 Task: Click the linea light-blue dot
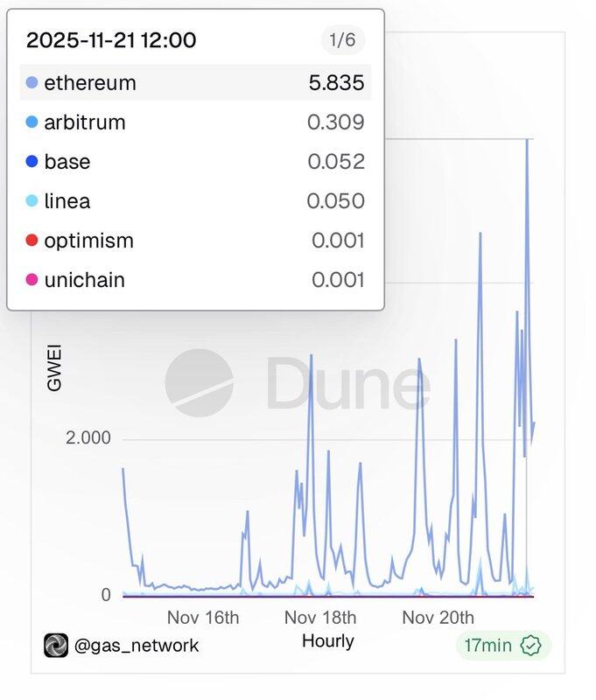click(x=32, y=201)
